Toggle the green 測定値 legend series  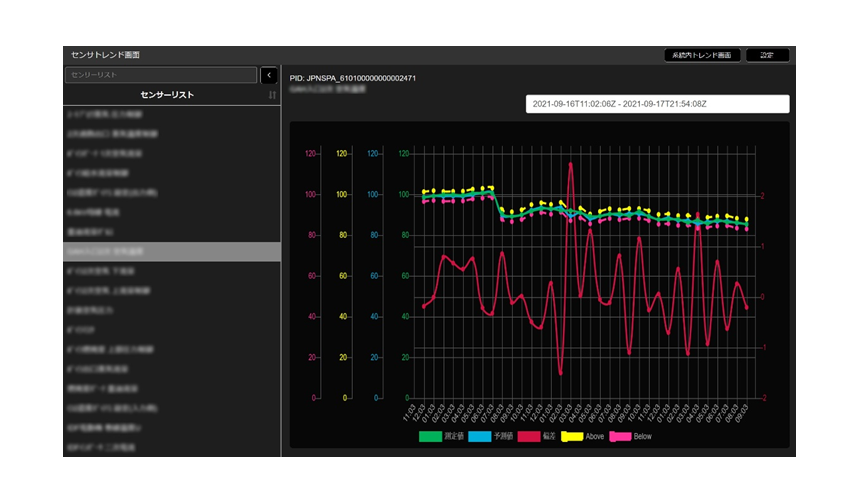click(442, 437)
